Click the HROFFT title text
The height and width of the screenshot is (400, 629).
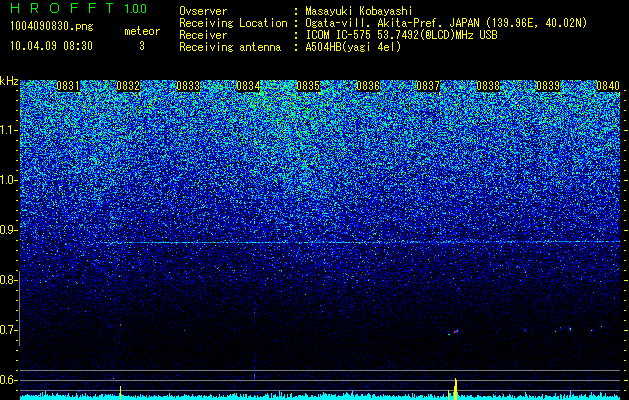click(63, 8)
